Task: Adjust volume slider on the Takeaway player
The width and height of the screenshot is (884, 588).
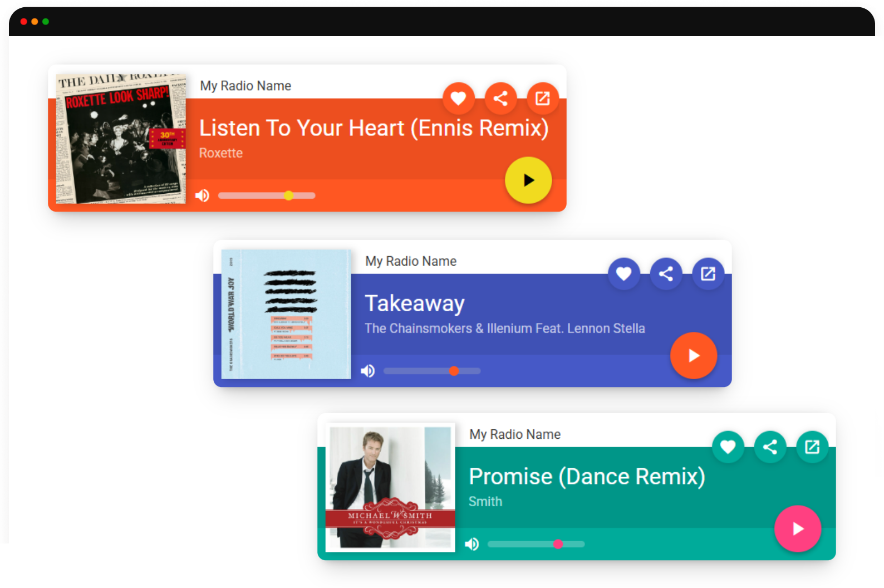Action: click(432, 371)
